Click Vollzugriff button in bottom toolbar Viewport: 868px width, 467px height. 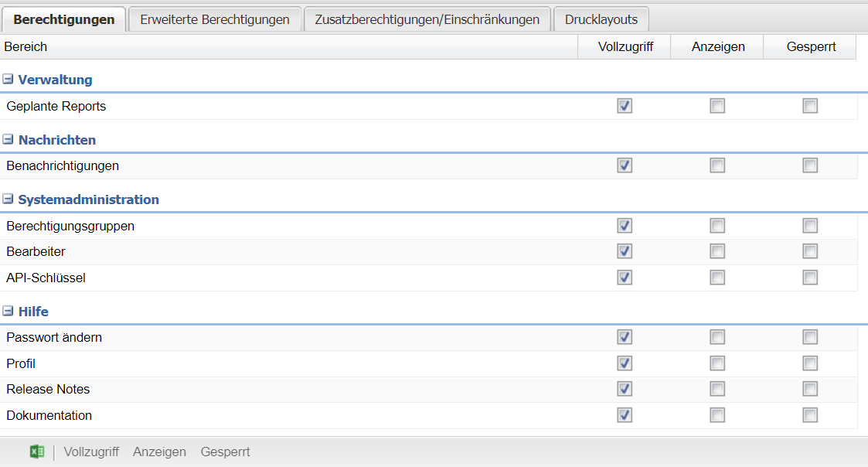[x=91, y=452]
